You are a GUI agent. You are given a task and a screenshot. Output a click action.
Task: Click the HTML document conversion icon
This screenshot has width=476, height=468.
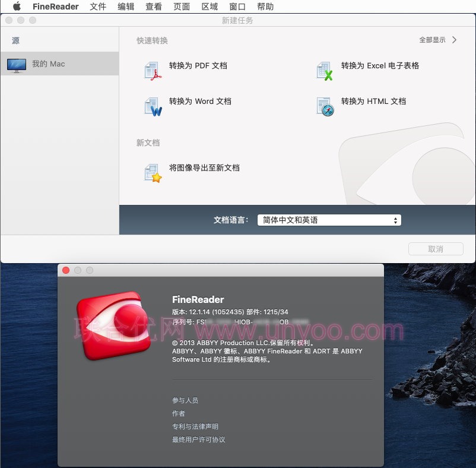325,106
